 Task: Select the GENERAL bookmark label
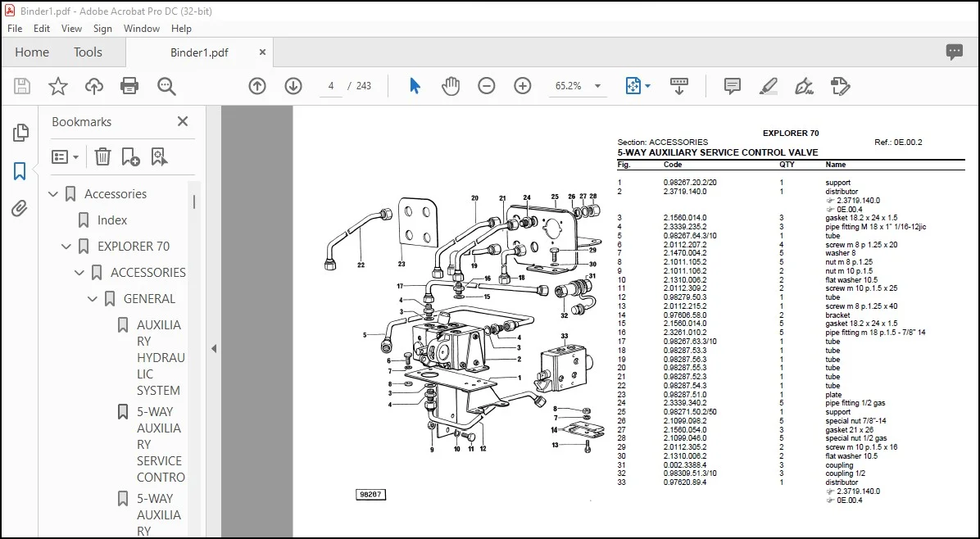tap(149, 299)
